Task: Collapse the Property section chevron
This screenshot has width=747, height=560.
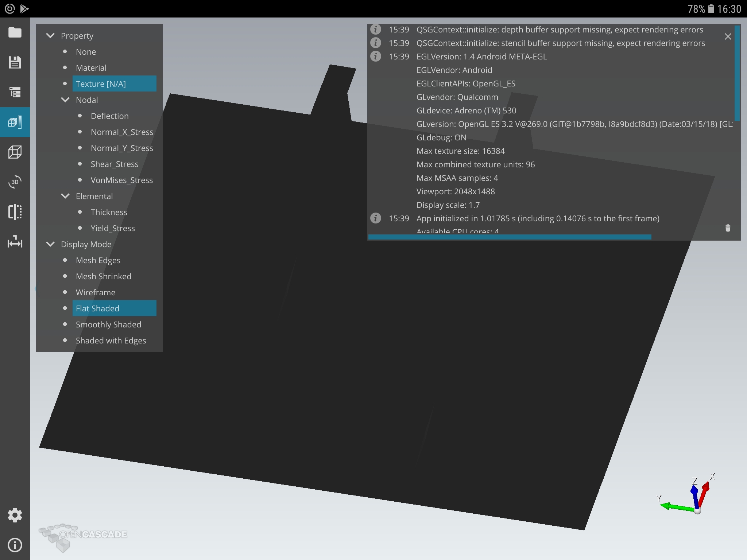Action: (x=50, y=36)
